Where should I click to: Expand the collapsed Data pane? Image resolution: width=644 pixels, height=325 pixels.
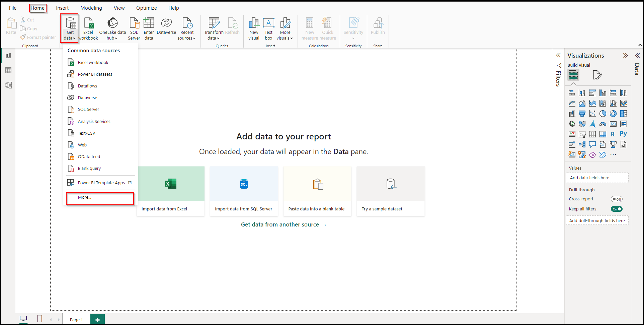click(x=637, y=55)
